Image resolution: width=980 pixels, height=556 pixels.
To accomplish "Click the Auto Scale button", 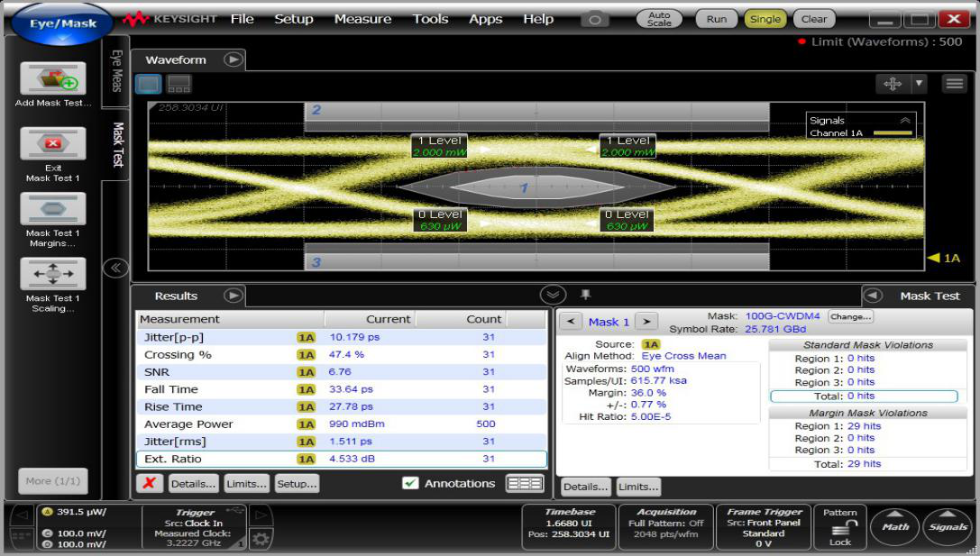I will [659, 19].
